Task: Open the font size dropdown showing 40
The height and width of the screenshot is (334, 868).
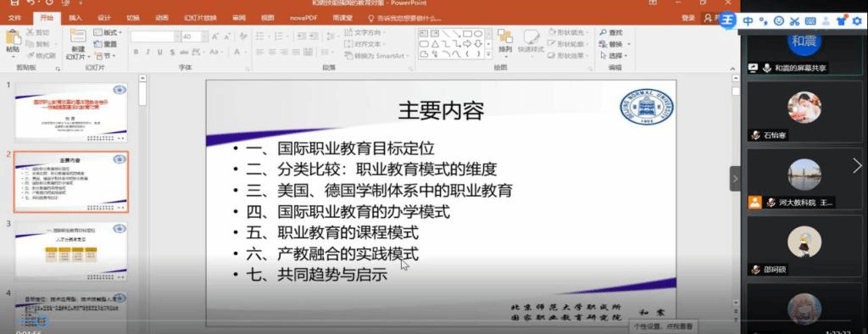Action: point(194,36)
